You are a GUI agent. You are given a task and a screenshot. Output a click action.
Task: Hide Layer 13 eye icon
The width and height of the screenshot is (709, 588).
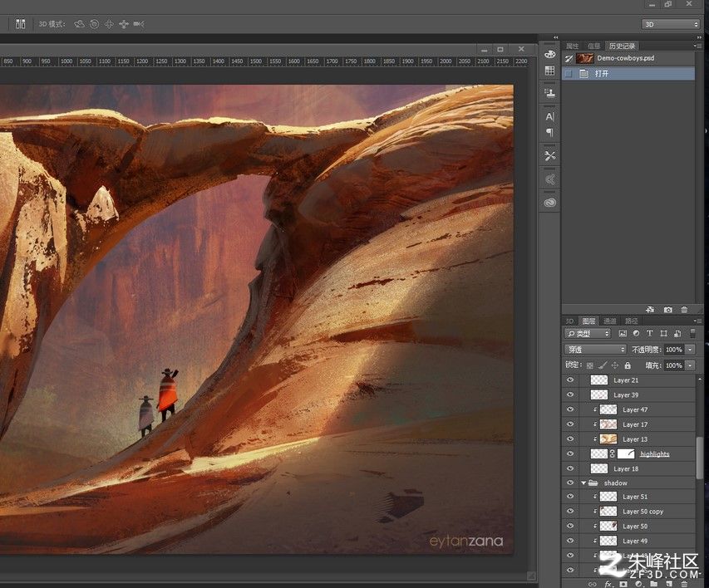click(x=570, y=439)
